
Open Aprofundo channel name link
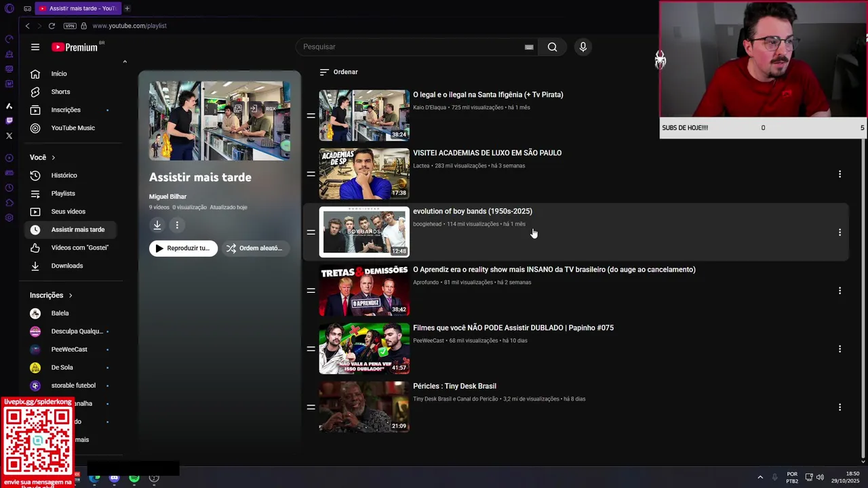click(426, 283)
